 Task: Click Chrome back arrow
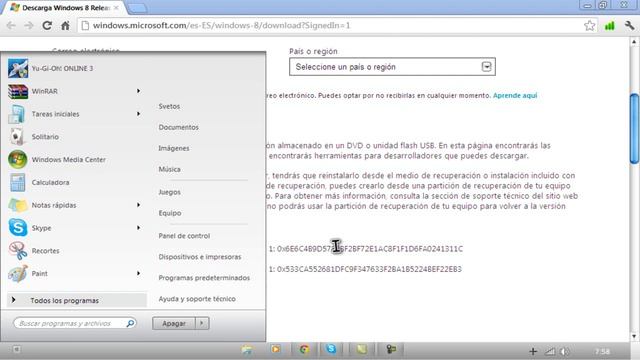tap(11, 25)
